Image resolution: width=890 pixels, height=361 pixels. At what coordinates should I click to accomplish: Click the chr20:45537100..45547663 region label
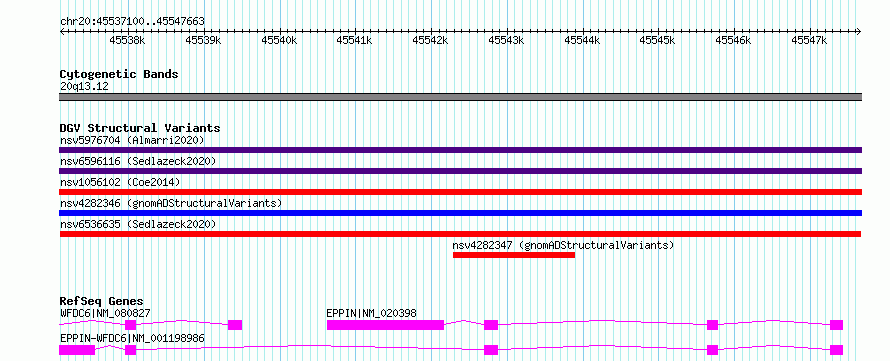(132, 22)
